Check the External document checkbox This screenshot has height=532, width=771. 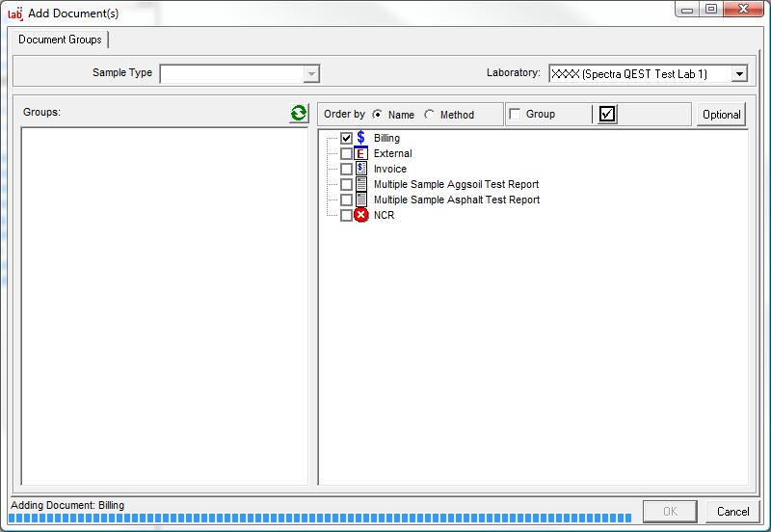[346, 153]
